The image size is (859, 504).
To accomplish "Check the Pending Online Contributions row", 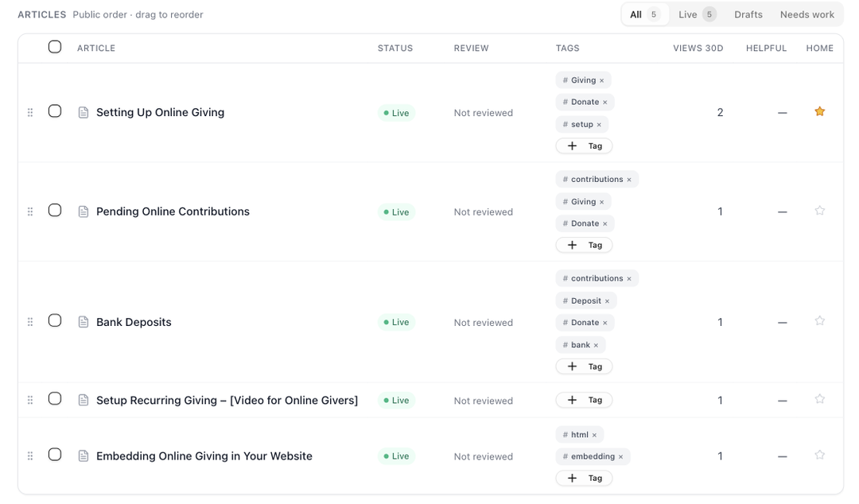I will point(55,211).
